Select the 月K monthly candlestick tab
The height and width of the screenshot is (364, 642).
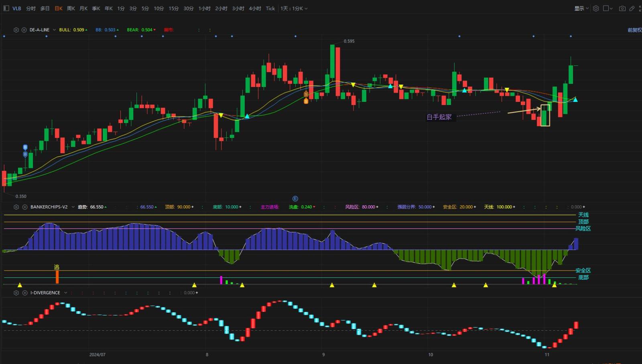(x=83, y=8)
